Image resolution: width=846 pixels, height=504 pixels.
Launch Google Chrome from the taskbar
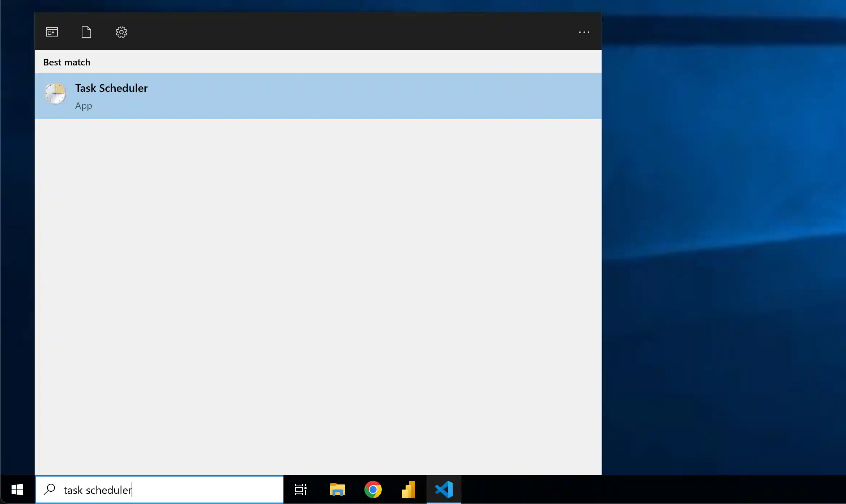373,490
